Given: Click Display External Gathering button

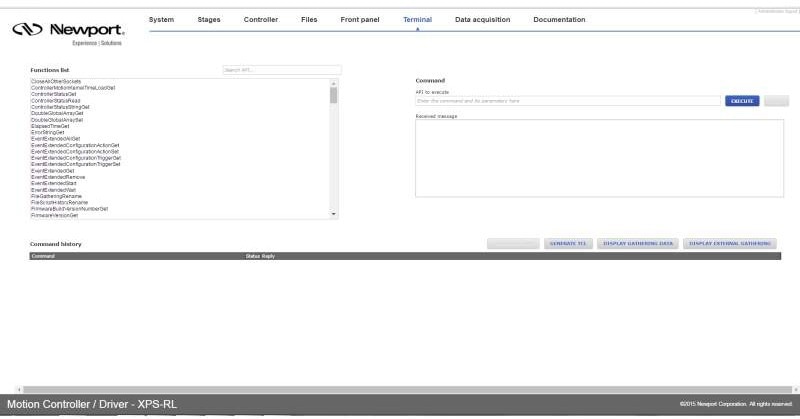Looking at the screenshot, I should 730,243.
